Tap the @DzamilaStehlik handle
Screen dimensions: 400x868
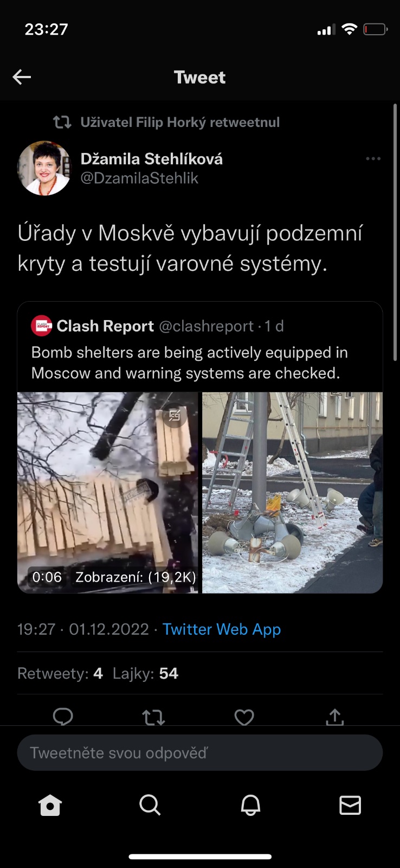pyautogui.click(x=139, y=178)
